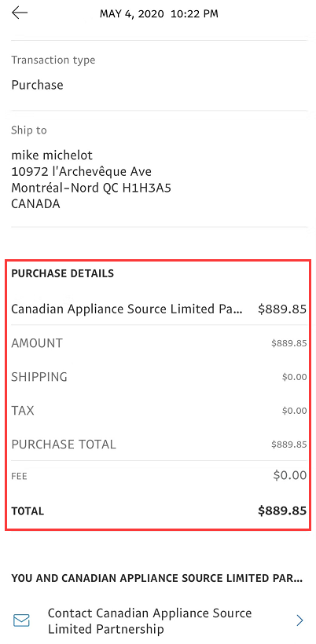Screen dimensions: 316x644
Task: Open Contact Canadian Appliance Source Limited Partnership
Action: (x=158, y=620)
